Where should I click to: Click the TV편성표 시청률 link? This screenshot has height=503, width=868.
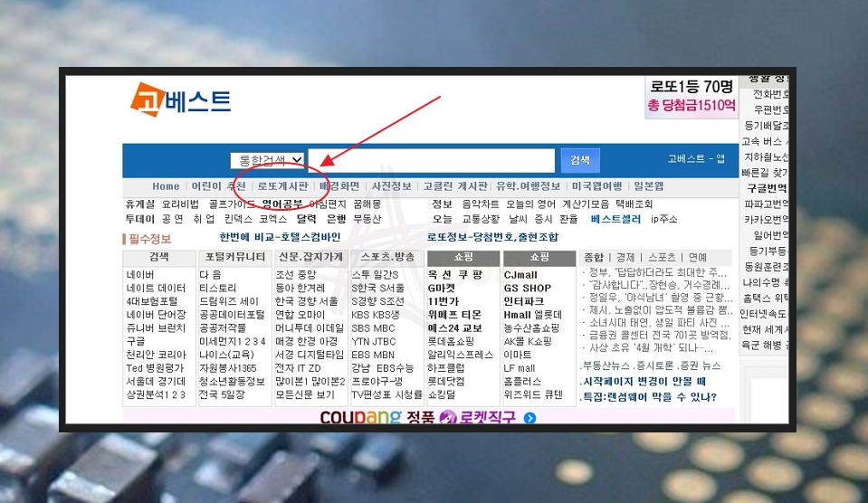(x=386, y=394)
